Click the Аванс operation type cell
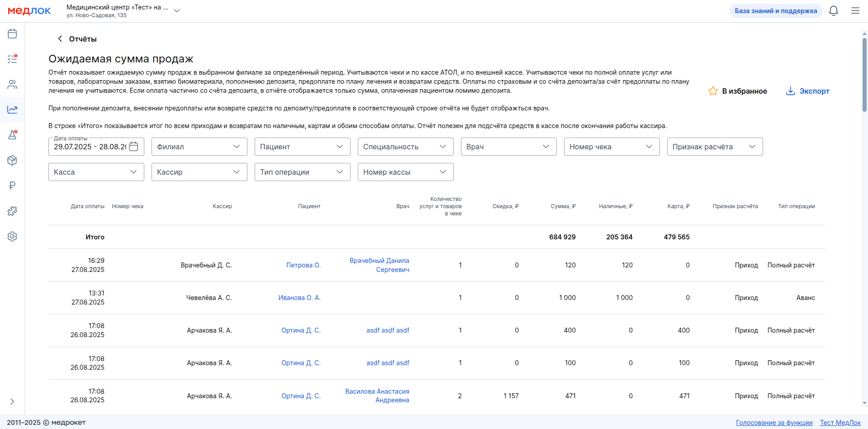Screen dimensions: 868x429 806,298
